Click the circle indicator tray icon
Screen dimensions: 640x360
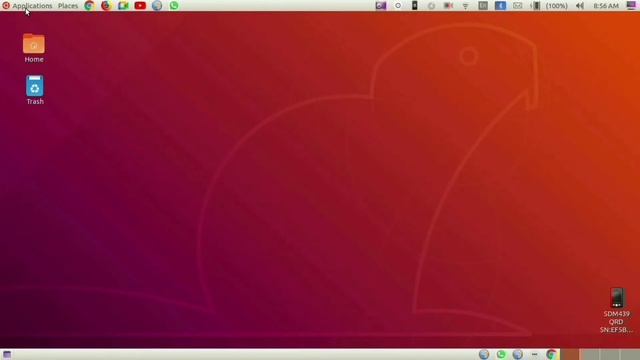398,6
